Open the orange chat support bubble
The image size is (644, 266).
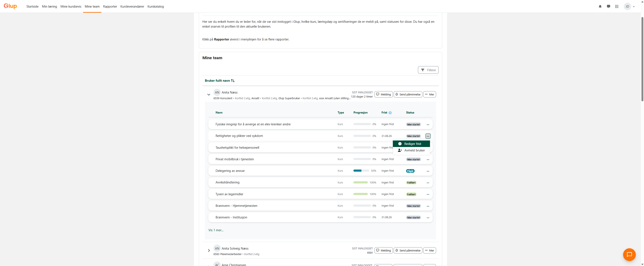pos(629,254)
